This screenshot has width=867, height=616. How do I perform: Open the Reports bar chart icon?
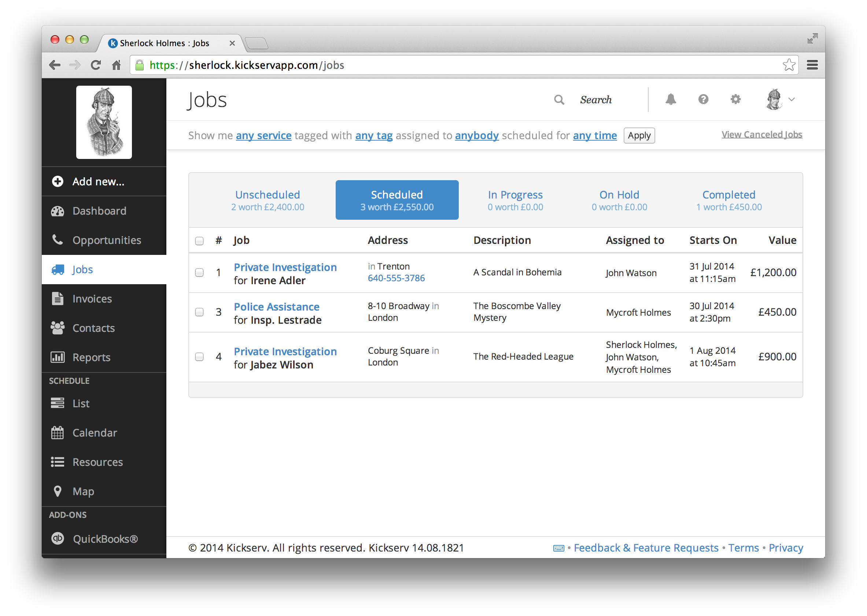point(58,357)
